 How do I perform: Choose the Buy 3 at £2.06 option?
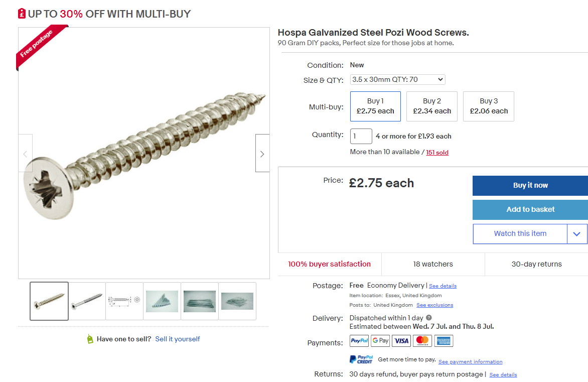[489, 106]
